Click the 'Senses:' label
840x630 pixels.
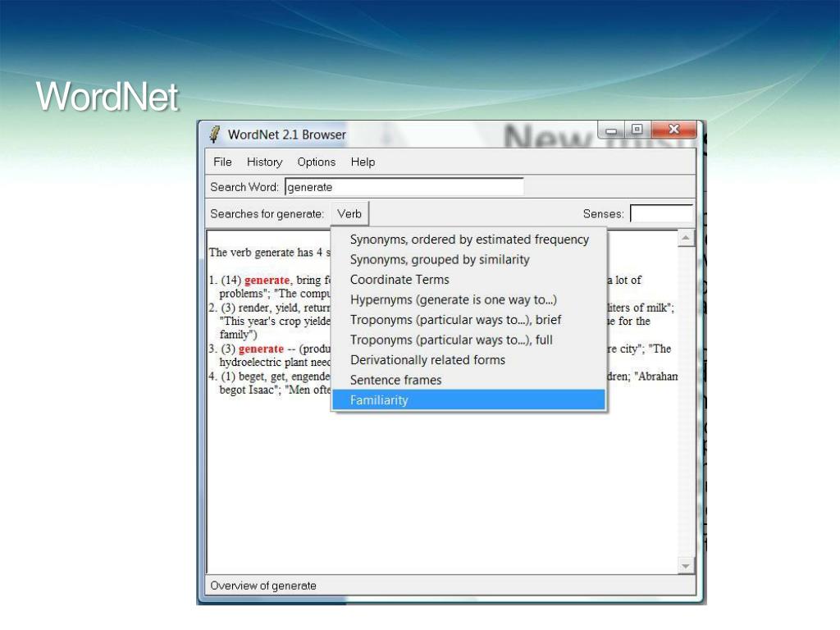pos(603,214)
